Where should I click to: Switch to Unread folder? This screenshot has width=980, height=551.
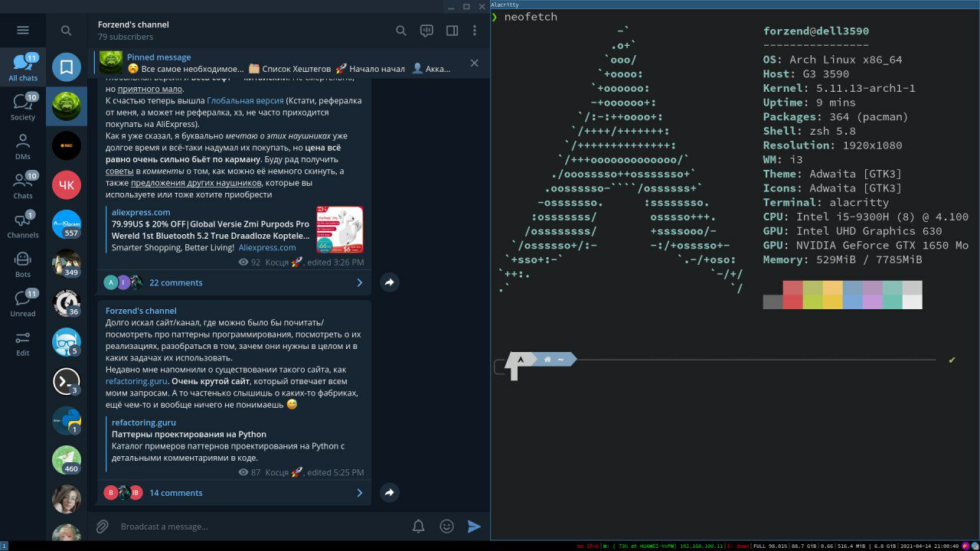tap(23, 303)
